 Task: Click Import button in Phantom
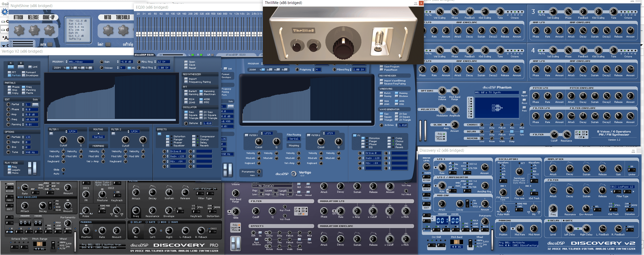tap(524, 93)
